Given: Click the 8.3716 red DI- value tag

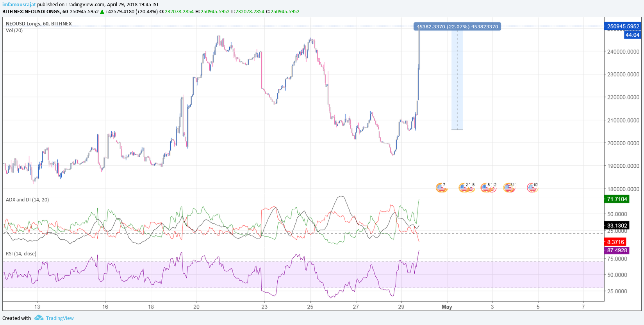Looking at the screenshot, I should pyautogui.click(x=615, y=242).
